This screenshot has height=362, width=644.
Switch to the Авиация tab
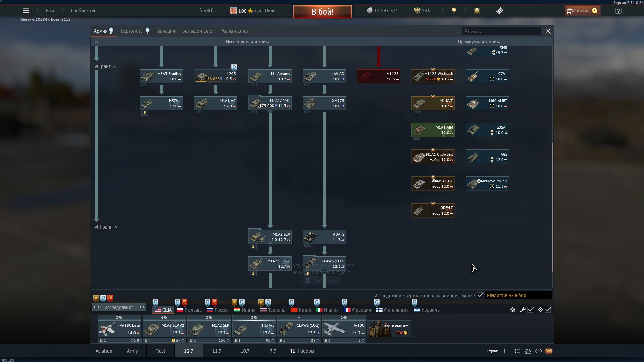pos(166,31)
